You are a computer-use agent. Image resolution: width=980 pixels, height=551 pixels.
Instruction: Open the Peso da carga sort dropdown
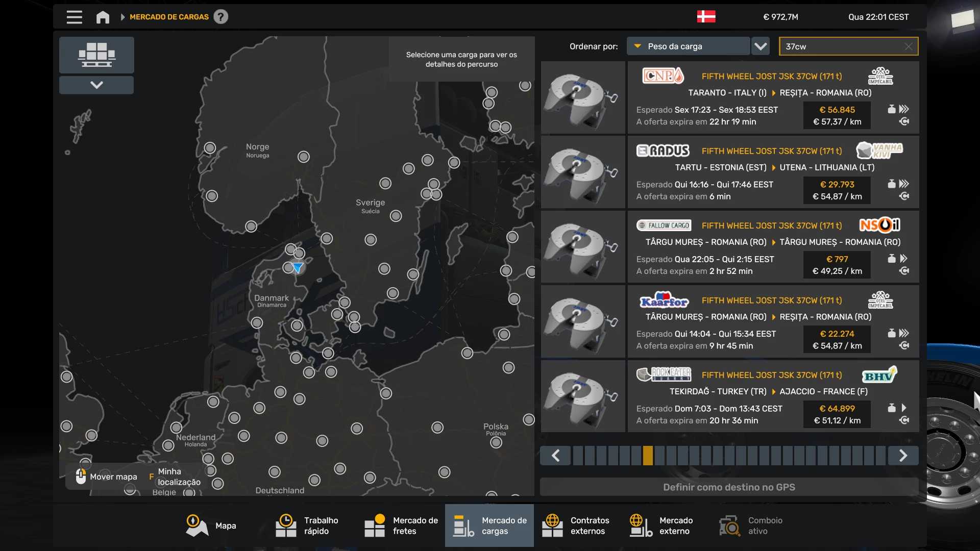[688, 46]
